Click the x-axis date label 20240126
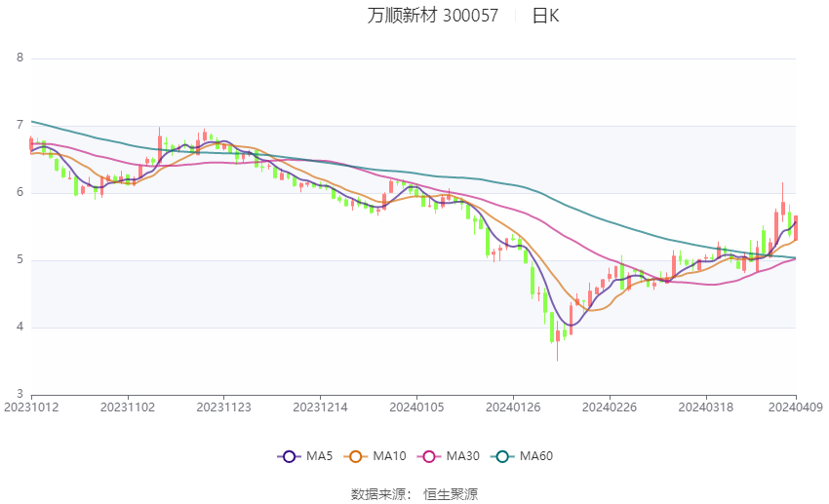Screen dimensions: 829x504 point(513,407)
